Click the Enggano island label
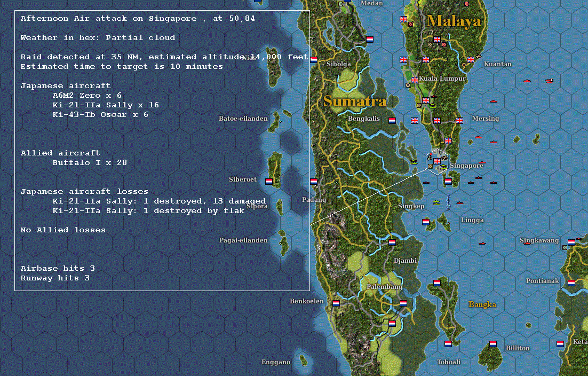 coord(276,362)
